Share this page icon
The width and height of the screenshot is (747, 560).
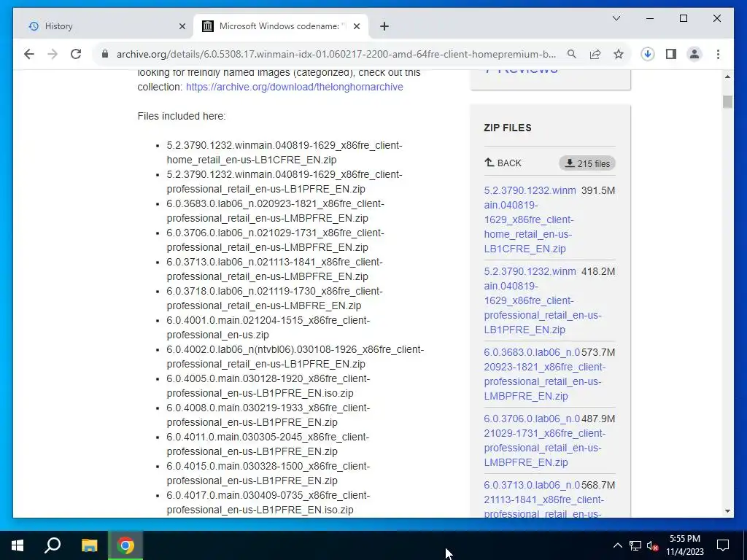(x=595, y=54)
